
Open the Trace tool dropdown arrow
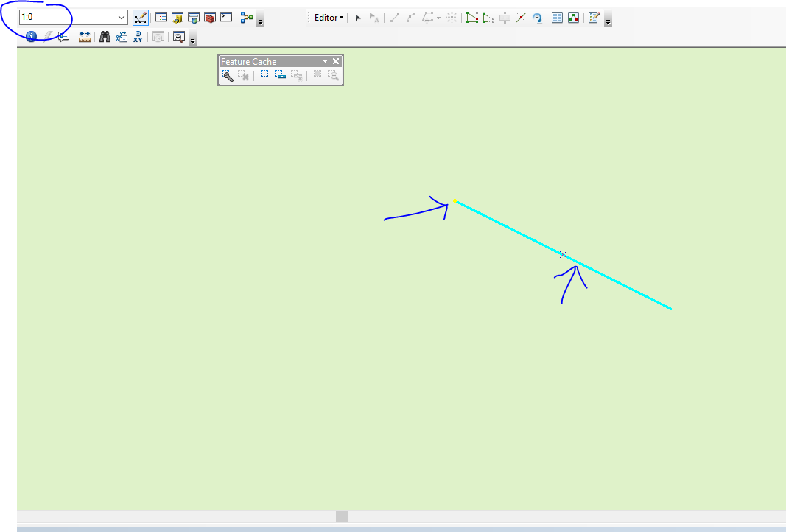(438, 18)
